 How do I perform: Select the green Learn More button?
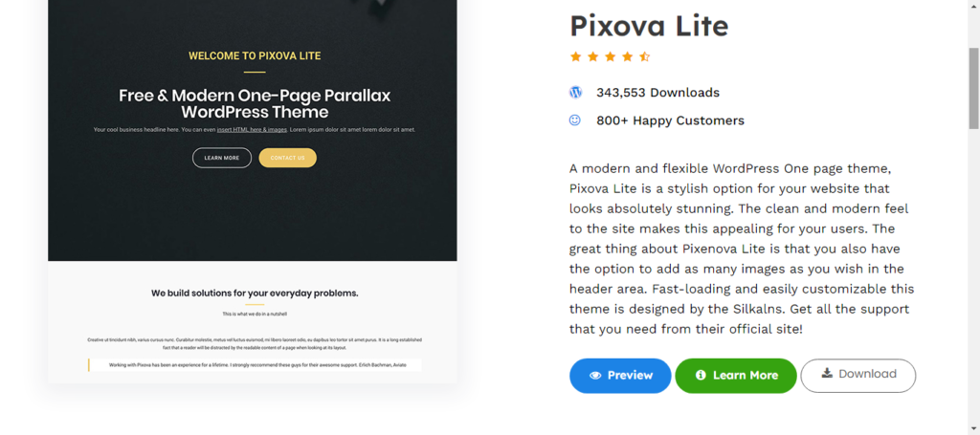coord(736,376)
